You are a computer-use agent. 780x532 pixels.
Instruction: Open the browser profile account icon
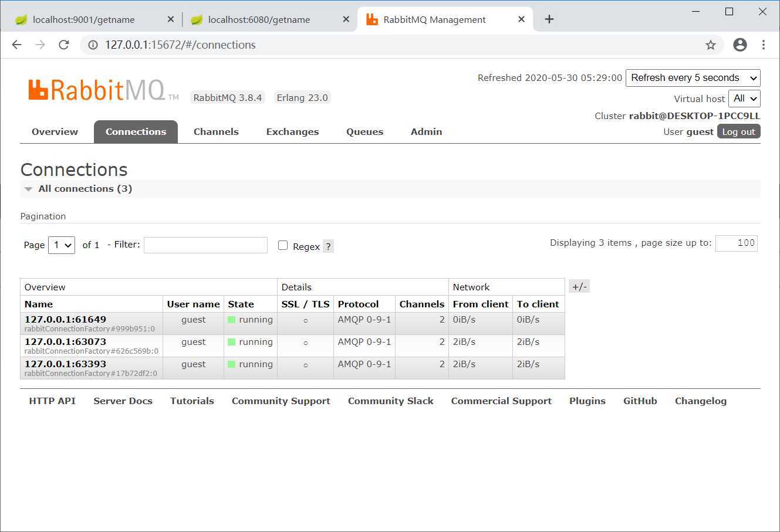point(740,45)
